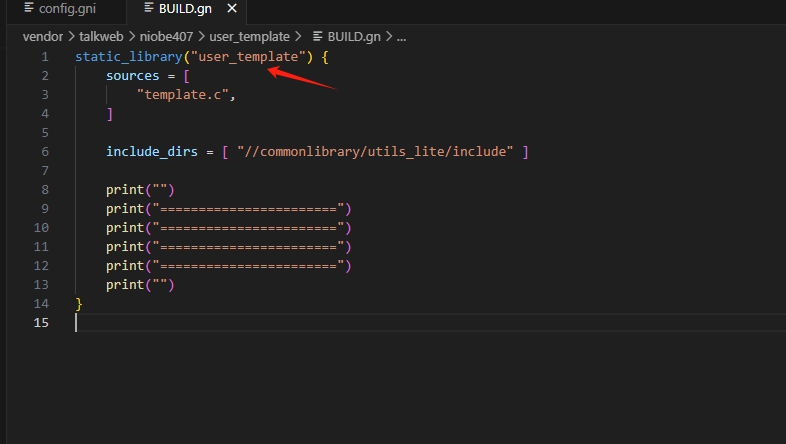Image resolution: width=786 pixels, height=444 pixels.
Task: Open the vendor breadcrumb folder
Action: click(42, 36)
